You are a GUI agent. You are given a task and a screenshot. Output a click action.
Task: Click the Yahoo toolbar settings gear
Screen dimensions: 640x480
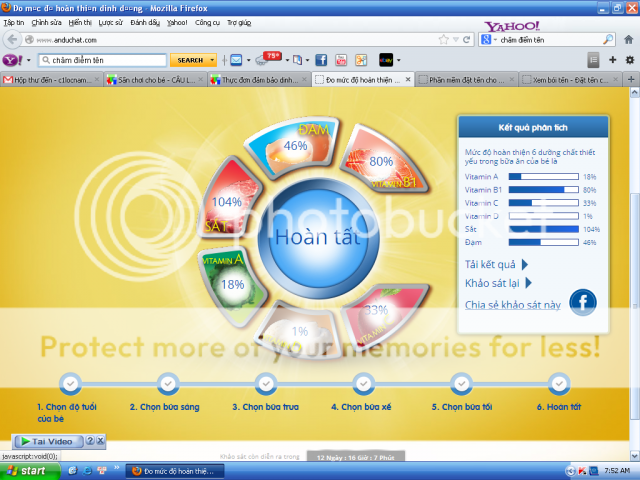[629, 60]
